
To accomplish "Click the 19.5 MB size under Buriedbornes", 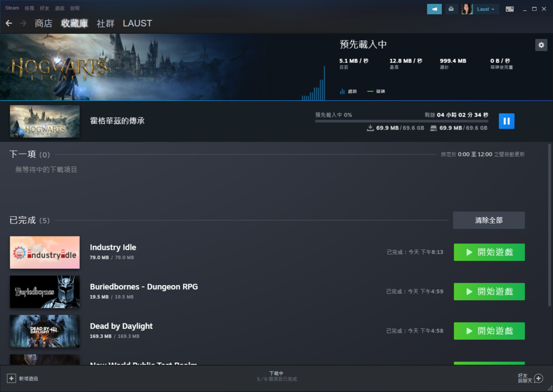I will coord(99,297).
